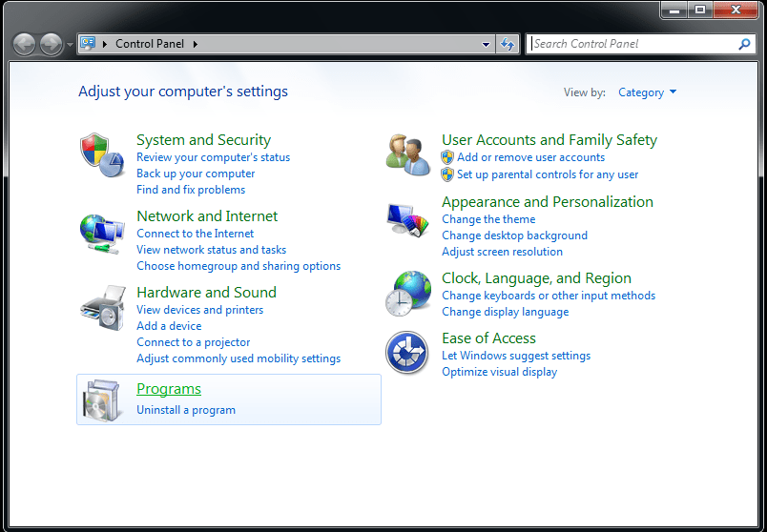Open the Programs disc box icon
This screenshot has width=767, height=532.
(x=101, y=401)
